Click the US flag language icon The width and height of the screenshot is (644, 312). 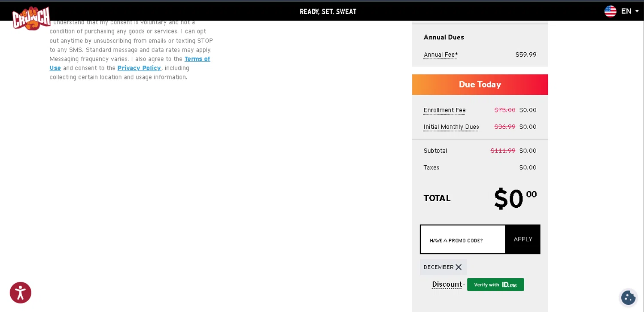[610, 12]
